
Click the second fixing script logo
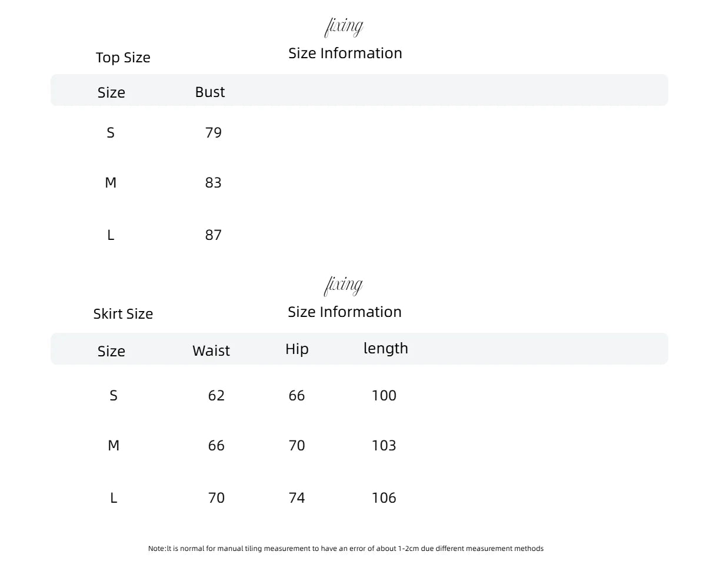pyautogui.click(x=344, y=286)
